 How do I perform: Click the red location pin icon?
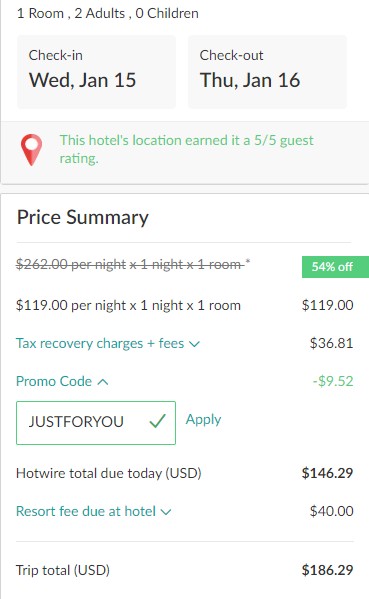[31, 150]
